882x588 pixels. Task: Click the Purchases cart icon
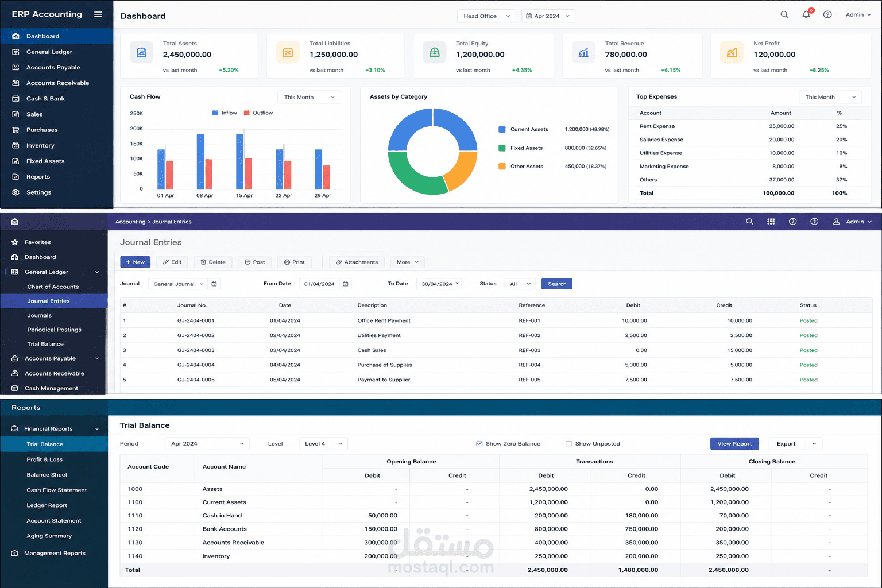(16, 130)
